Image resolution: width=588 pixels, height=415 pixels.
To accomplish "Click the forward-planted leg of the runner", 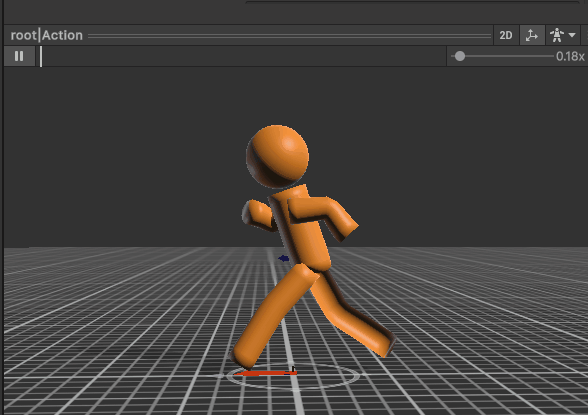I will [x=274, y=316].
